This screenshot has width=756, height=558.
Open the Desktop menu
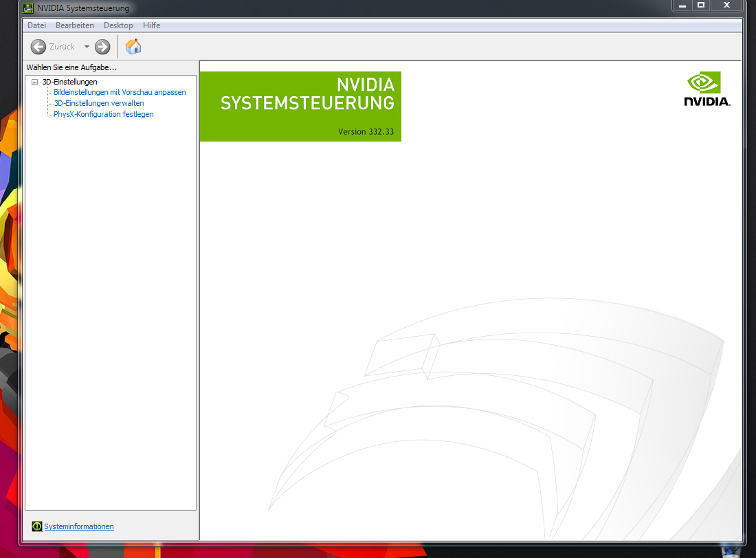[x=118, y=25]
